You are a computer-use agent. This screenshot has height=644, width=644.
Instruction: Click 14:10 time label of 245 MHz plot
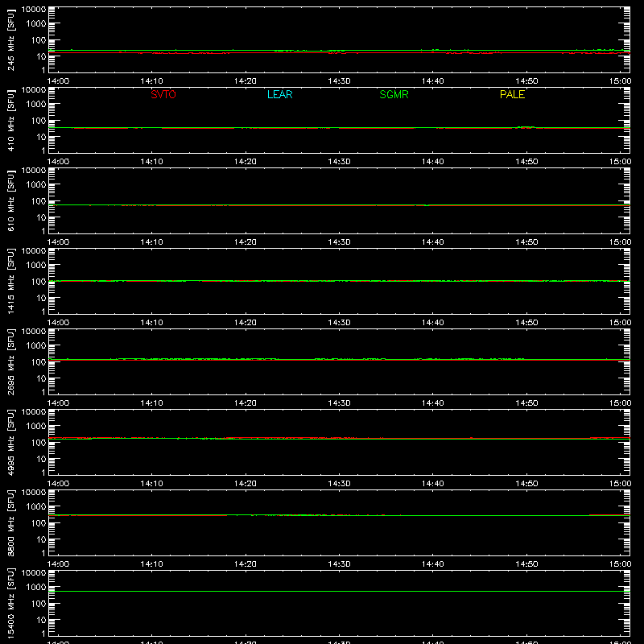coord(152,81)
